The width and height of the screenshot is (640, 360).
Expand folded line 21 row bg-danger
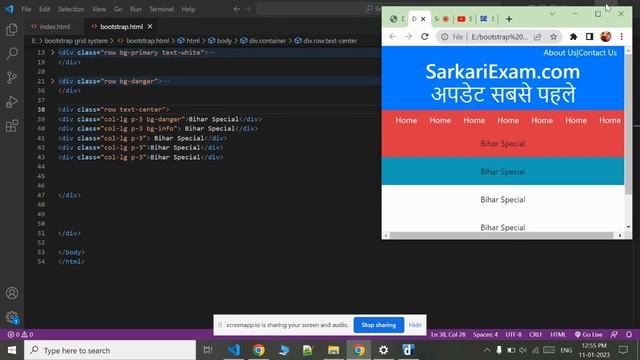(52, 81)
